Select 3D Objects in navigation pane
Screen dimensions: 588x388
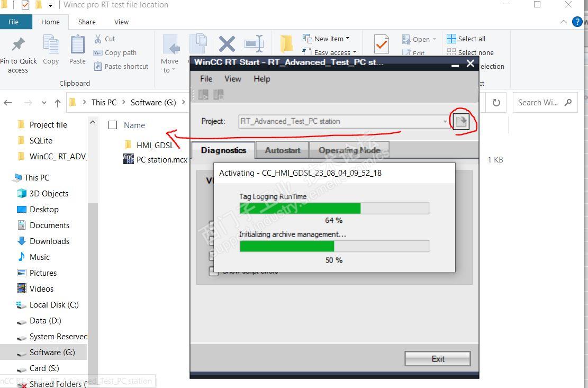(43, 193)
